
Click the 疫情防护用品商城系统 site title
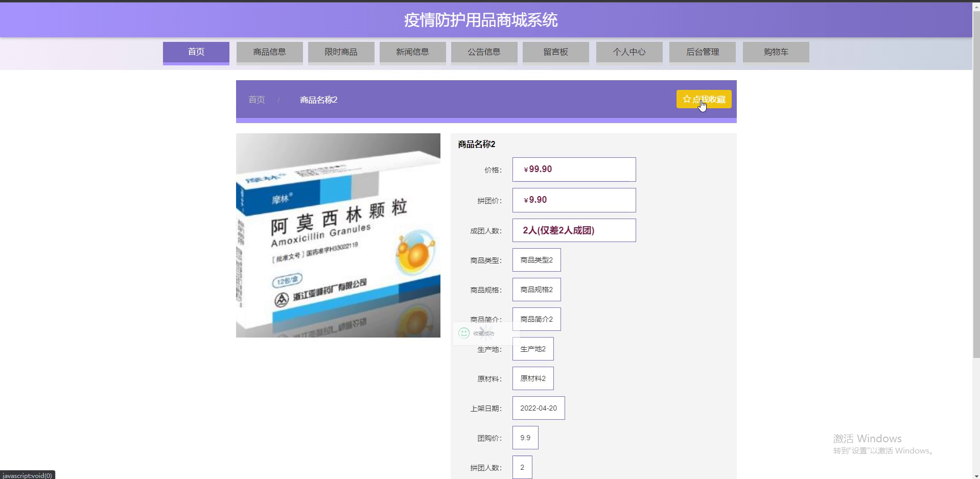click(481, 20)
